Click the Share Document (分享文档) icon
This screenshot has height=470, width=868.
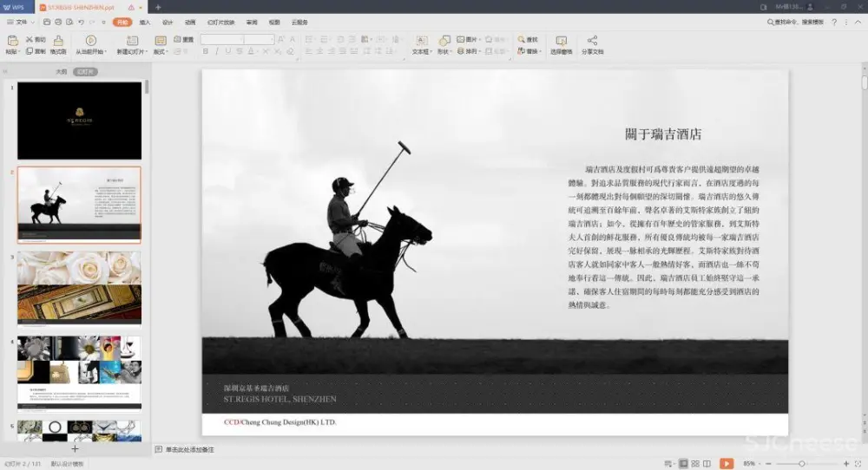(x=592, y=41)
